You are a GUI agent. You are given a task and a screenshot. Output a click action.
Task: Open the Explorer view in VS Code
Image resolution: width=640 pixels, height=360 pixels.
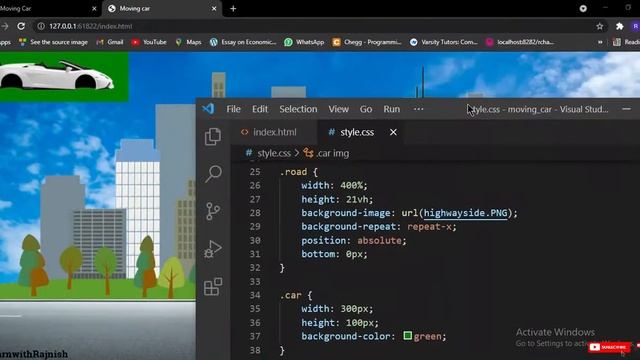point(213,136)
